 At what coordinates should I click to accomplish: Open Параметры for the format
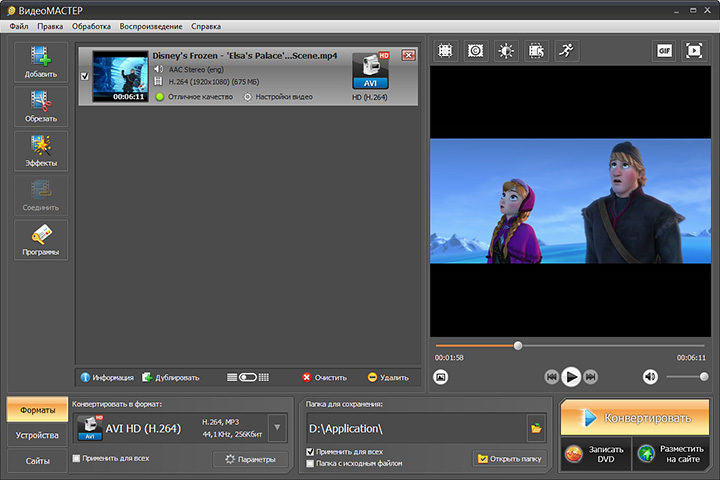point(250,459)
